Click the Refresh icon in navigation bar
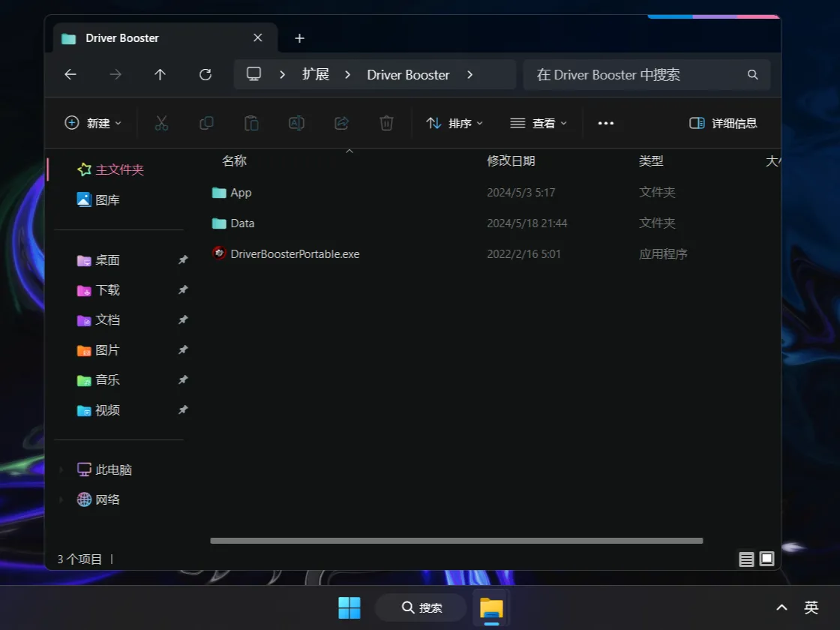 click(205, 74)
